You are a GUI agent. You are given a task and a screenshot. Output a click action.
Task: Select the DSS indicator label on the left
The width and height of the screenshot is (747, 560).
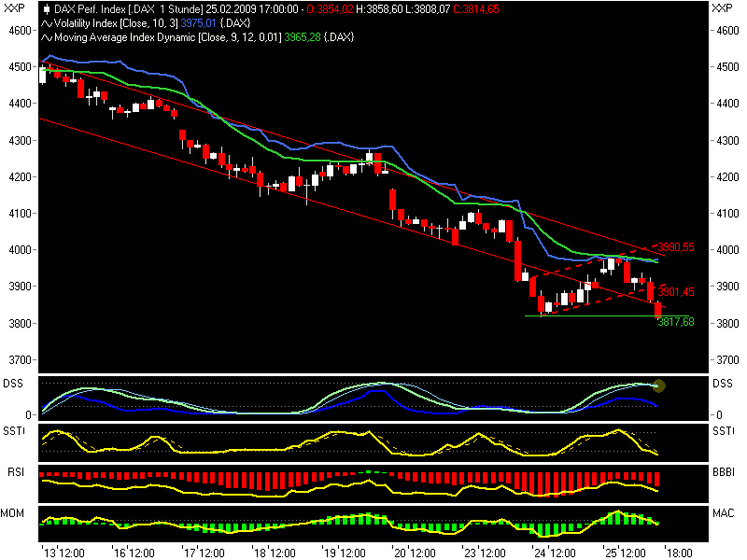[x=13, y=383]
